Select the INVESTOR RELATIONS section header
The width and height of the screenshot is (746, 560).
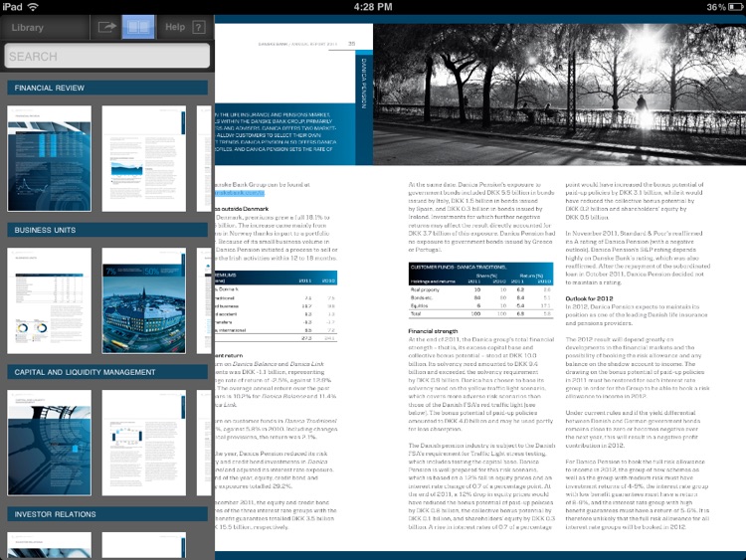click(x=107, y=514)
